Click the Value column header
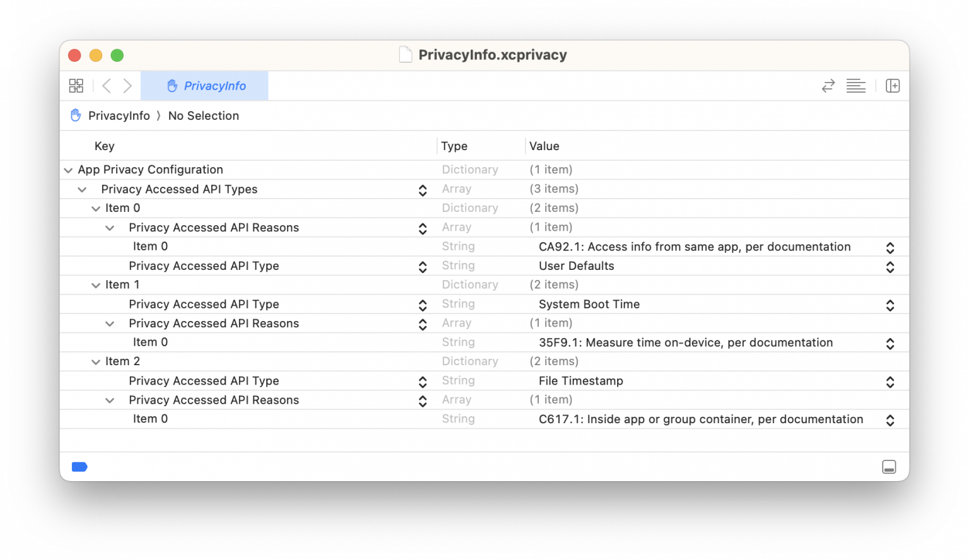Viewport: 969px width, 560px height. pyautogui.click(x=545, y=146)
